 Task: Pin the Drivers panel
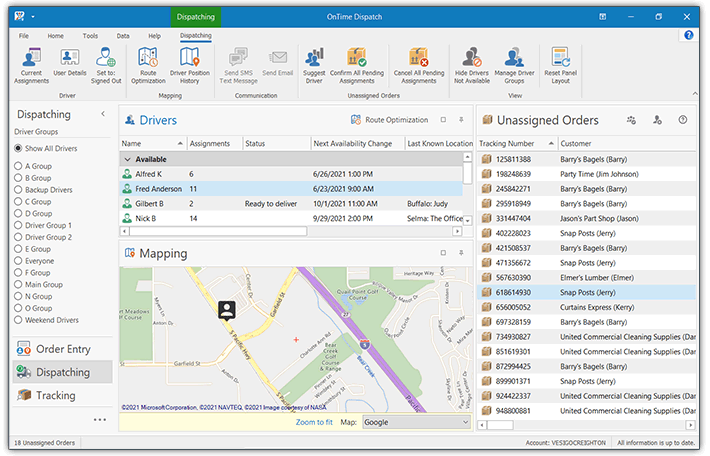[x=461, y=120]
